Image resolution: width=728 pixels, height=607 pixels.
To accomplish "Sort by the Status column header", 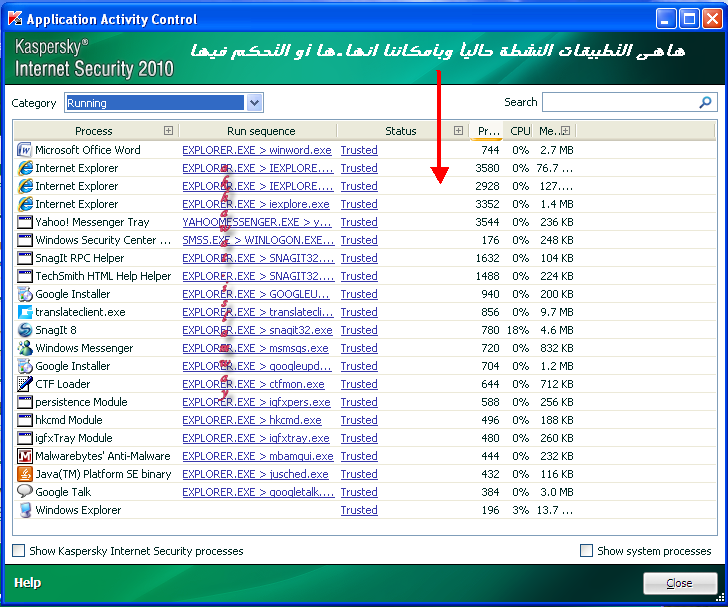I will [401, 131].
